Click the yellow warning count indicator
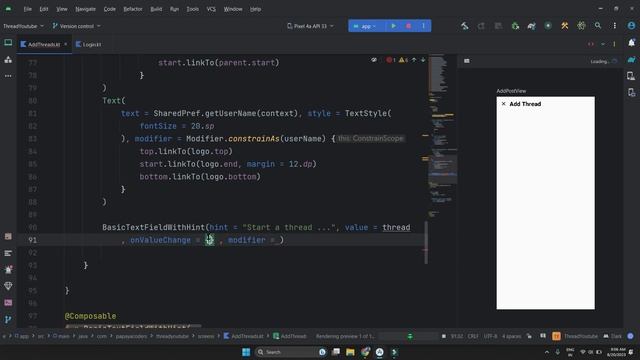 (403, 60)
